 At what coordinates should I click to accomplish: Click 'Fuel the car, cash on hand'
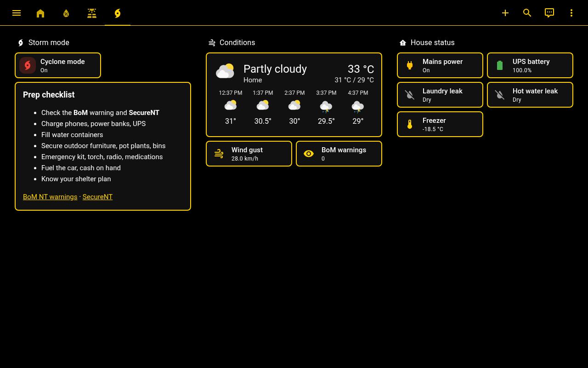coord(81,168)
